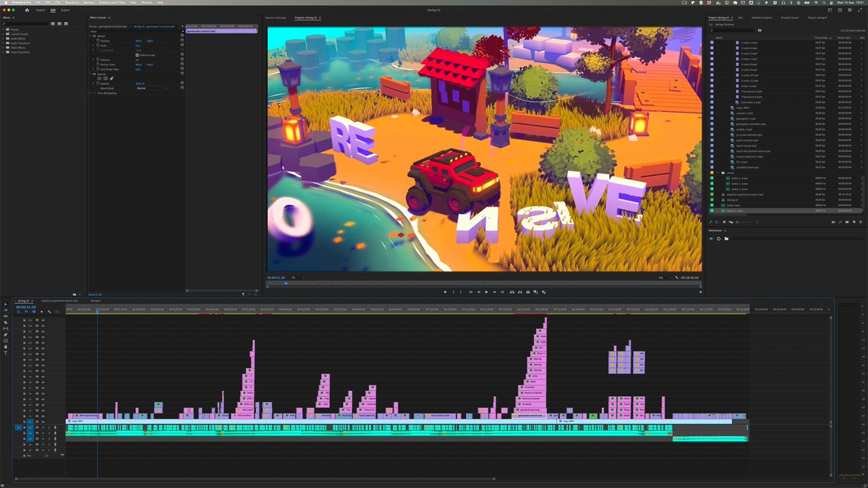The width and height of the screenshot is (868, 488).
Task: Add a marker from timeline header
Action: (42, 312)
